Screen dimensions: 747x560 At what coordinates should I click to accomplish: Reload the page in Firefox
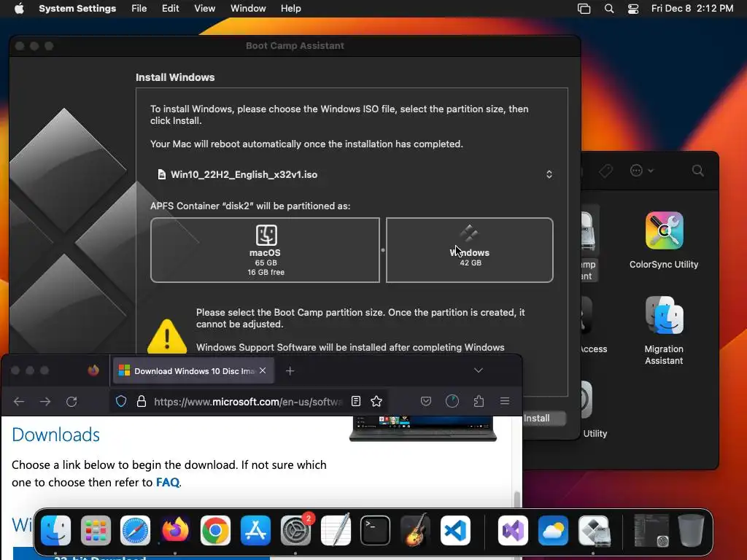click(x=71, y=402)
